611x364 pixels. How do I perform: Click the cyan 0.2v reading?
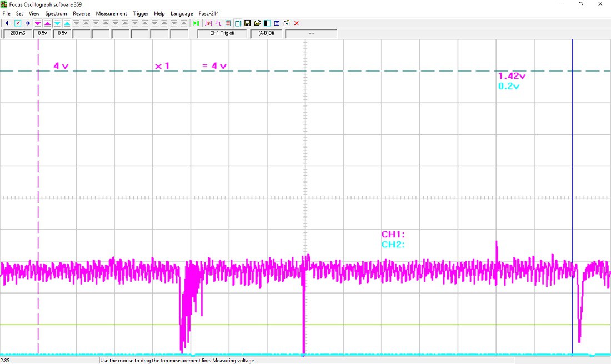509,86
